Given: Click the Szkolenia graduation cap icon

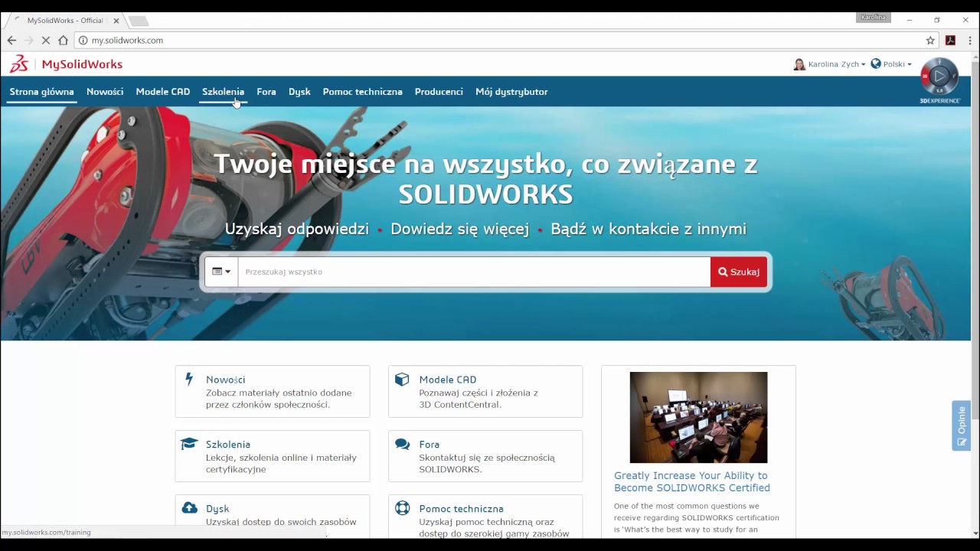Looking at the screenshot, I should 189,444.
